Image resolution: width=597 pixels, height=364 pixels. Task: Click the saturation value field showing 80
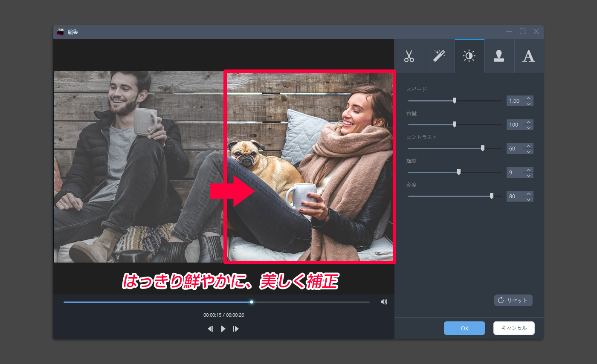514,196
